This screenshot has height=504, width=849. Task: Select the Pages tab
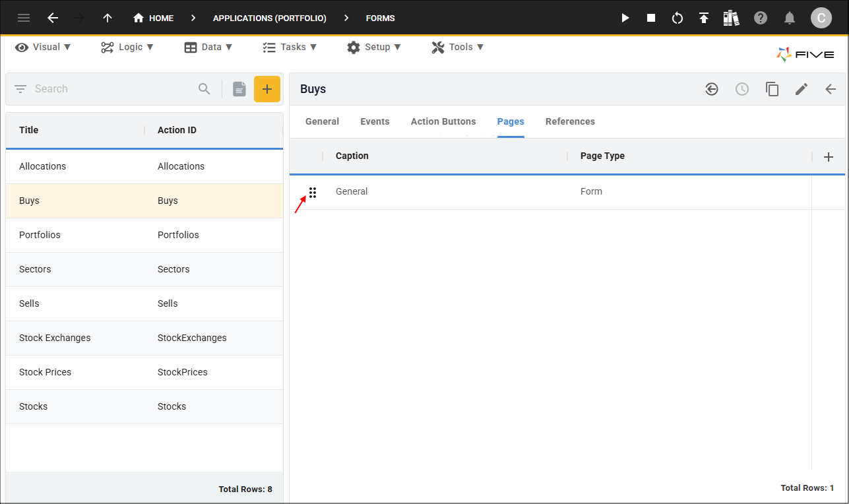coord(511,121)
